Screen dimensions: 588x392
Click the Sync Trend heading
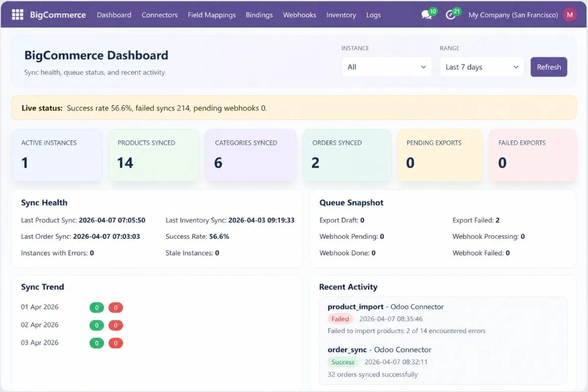point(43,287)
